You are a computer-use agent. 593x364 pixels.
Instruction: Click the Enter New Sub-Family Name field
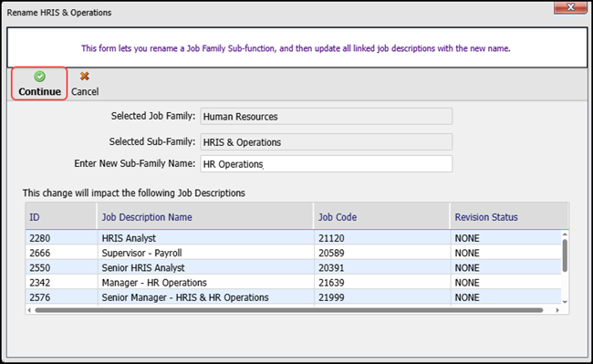pos(327,164)
